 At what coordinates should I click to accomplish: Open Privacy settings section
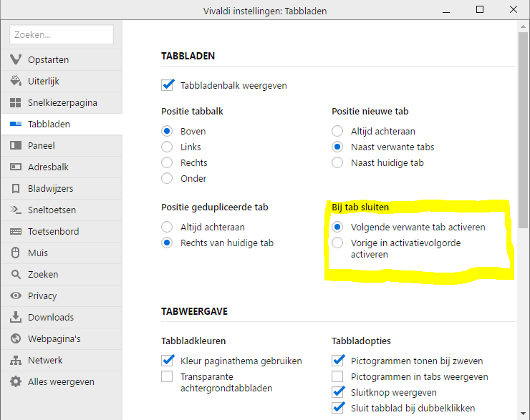tap(62, 296)
